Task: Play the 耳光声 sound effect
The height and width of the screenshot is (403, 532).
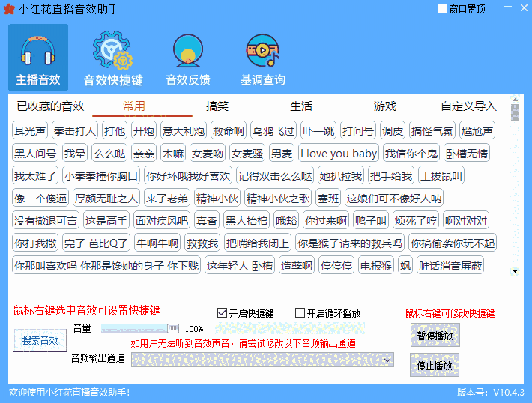Action: [x=30, y=130]
